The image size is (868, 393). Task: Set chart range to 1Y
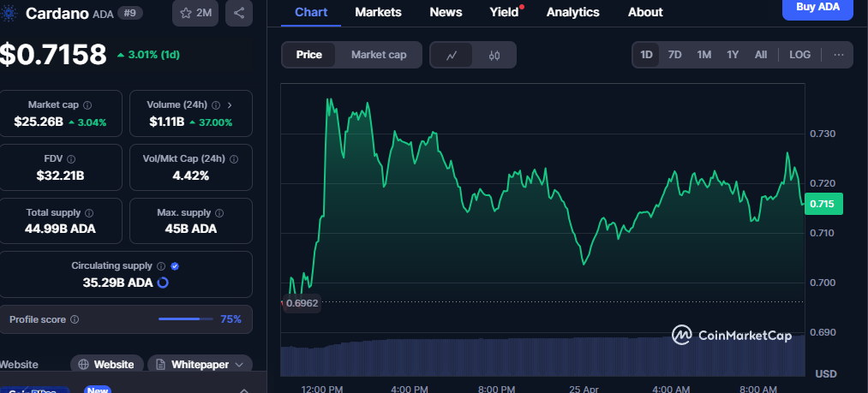pyautogui.click(x=733, y=55)
